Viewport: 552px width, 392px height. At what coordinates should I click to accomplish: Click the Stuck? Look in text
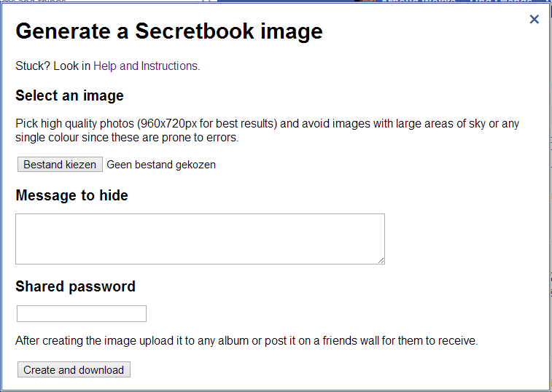pos(53,66)
